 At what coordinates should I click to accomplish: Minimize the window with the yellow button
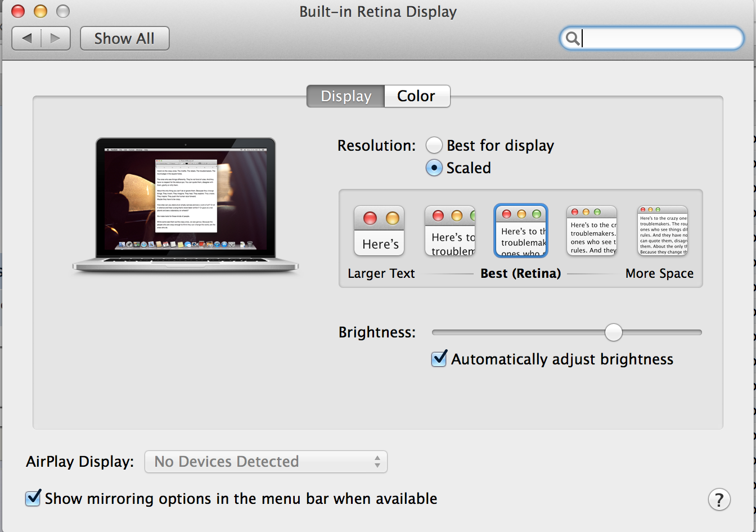pyautogui.click(x=40, y=11)
